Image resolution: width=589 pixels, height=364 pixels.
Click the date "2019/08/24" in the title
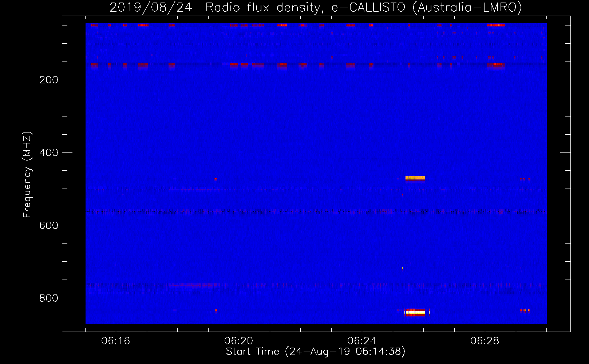(151, 7)
